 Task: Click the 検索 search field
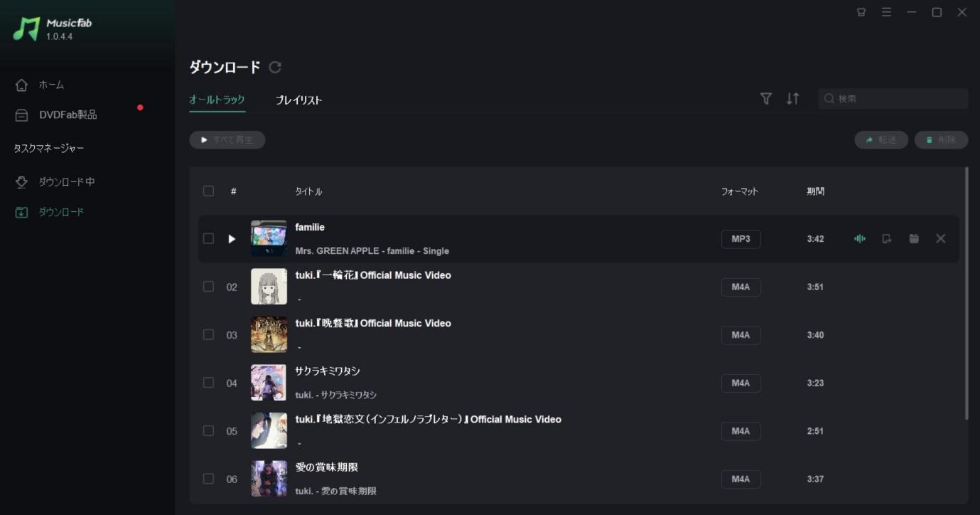893,99
